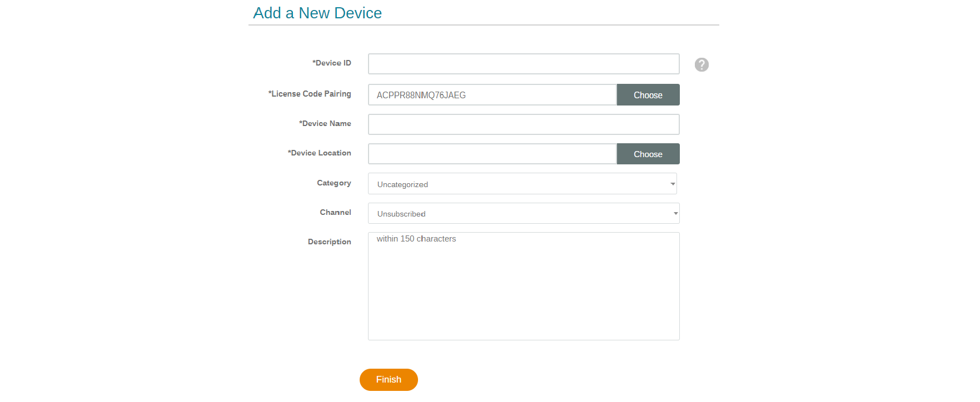Click the Add a New Device heading
Image resolution: width=980 pixels, height=402 pixels.
317,13
